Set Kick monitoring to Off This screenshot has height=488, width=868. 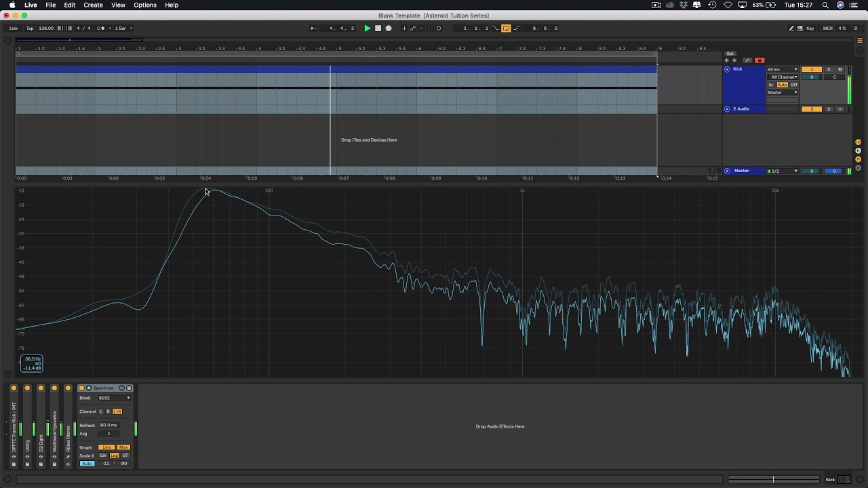click(793, 85)
